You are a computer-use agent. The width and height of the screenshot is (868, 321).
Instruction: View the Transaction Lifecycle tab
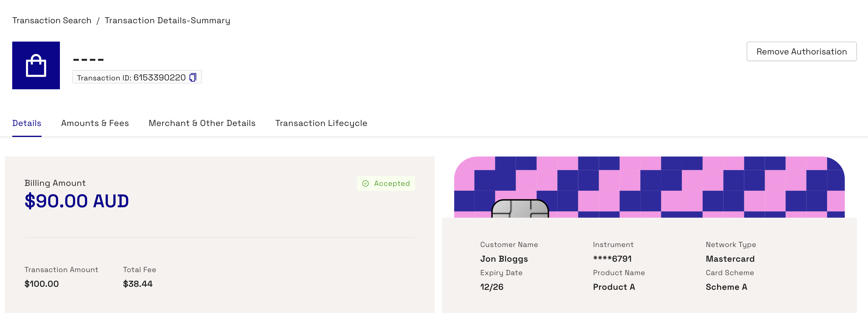tap(321, 123)
